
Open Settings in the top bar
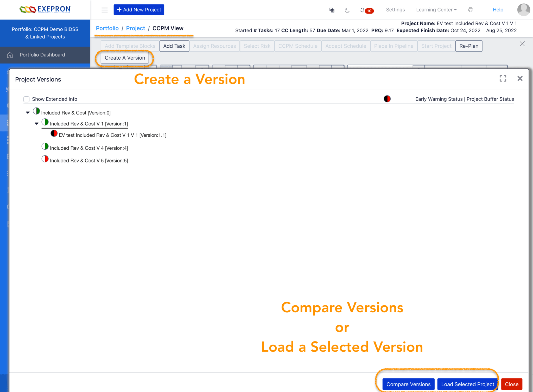coord(395,10)
